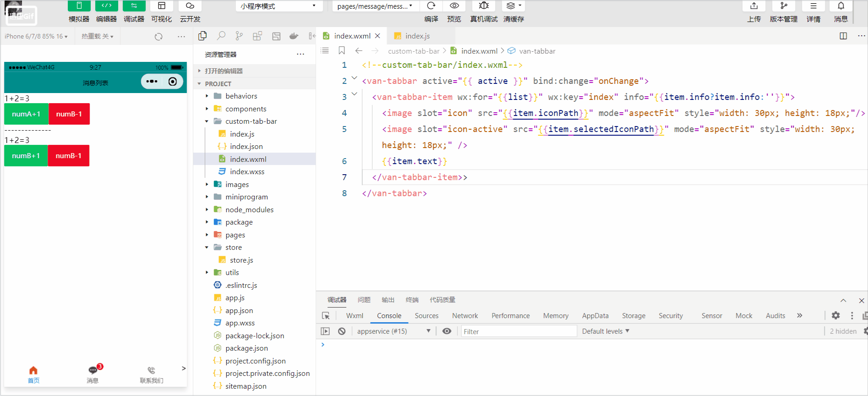Open the search icon in sidebar
The width and height of the screenshot is (868, 396).
(221, 36)
